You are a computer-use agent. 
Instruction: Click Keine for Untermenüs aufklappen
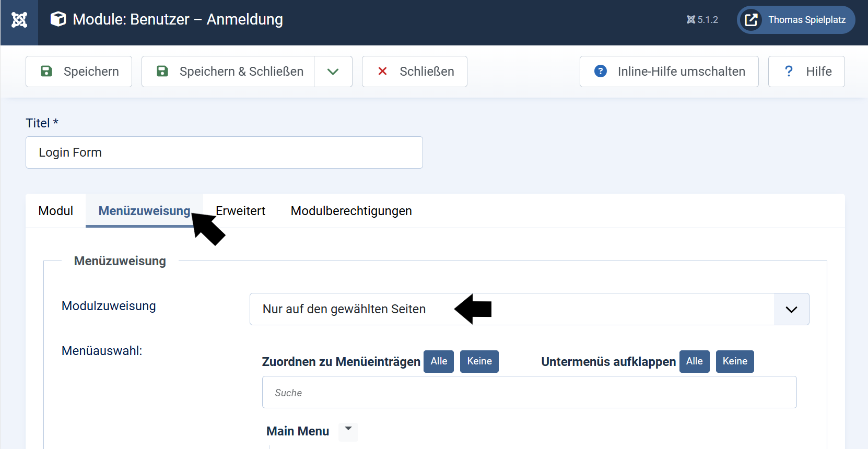[735, 361]
